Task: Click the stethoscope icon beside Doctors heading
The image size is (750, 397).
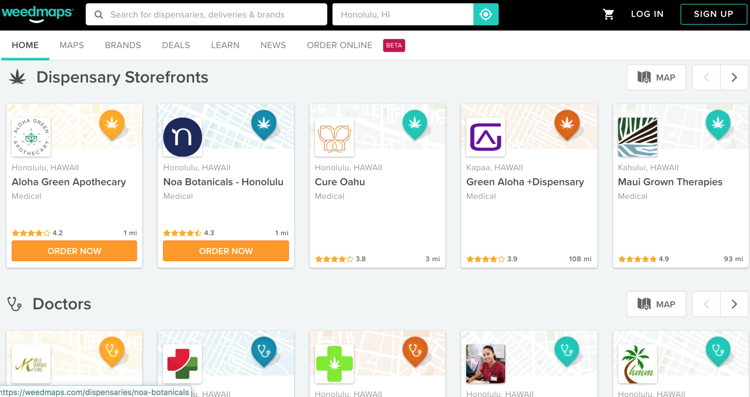Action: (14, 304)
